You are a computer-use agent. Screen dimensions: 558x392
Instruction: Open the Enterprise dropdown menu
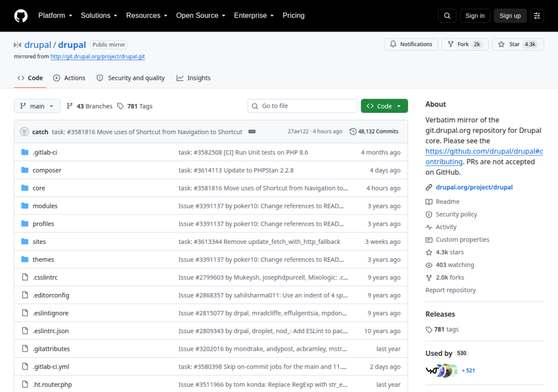coord(254,16)
